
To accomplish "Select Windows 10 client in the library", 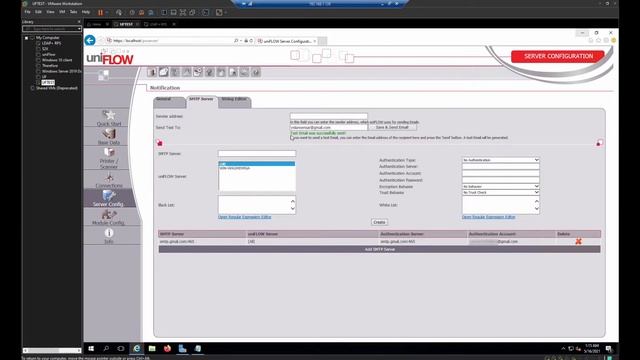I will [x=57, y=60].
